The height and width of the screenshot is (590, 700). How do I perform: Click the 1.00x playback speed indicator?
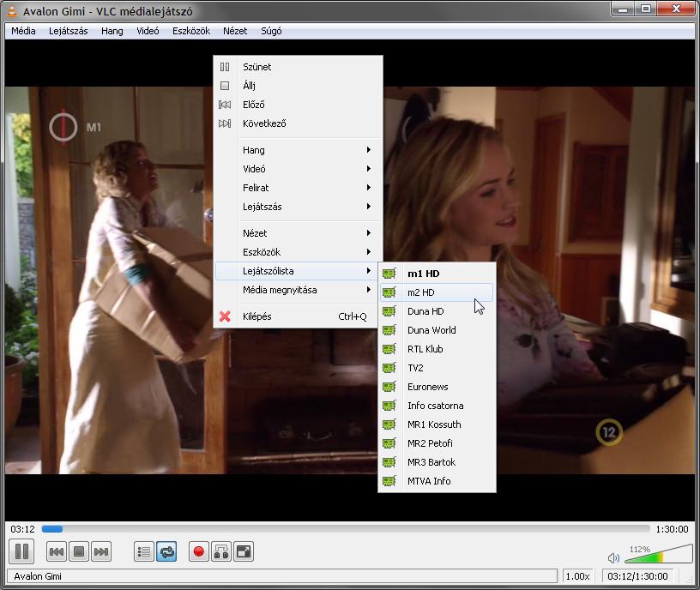pos(577,576)
